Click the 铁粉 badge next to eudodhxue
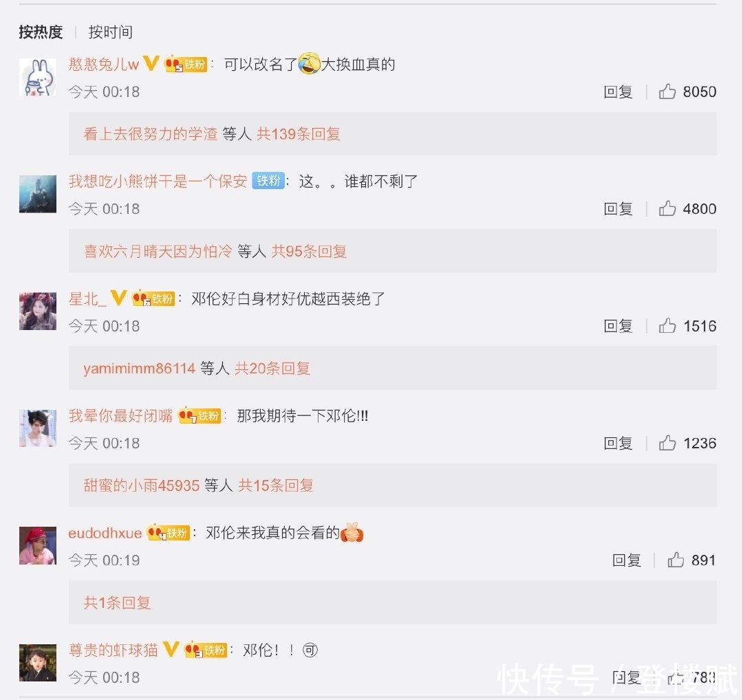This screenshot has width=743, height=700. click(x=169, y=533)
